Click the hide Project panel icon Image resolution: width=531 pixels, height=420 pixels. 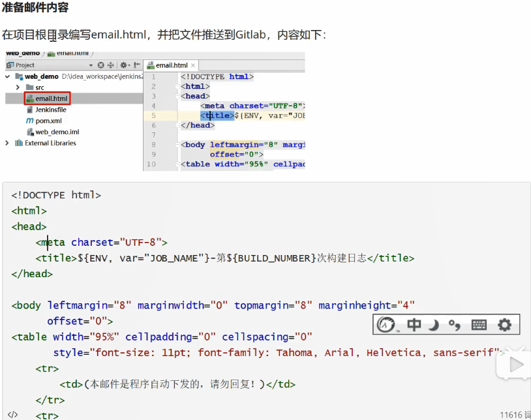(x=137, y=65)
